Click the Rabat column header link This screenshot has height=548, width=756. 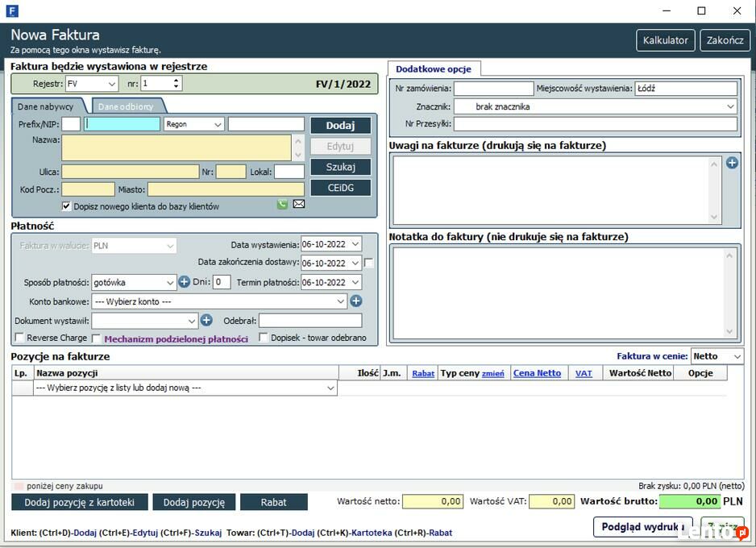(x=423, y=373)
